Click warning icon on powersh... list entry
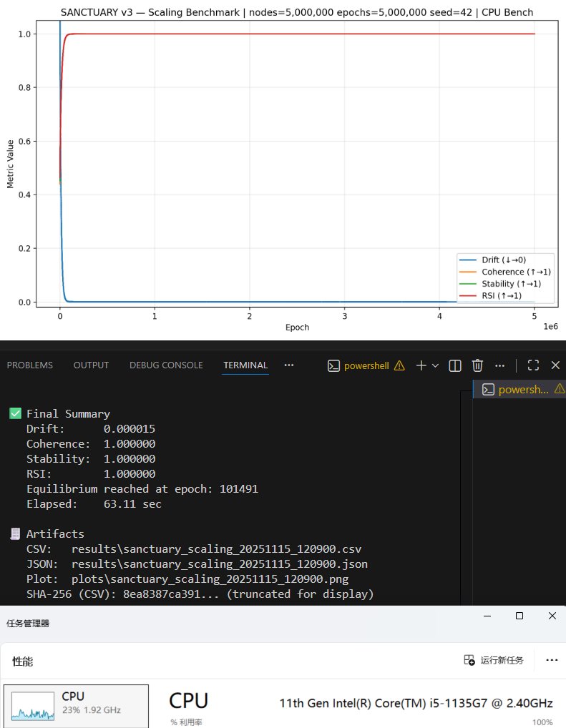Viewport: 566px width, 728px height. point(560,389)
